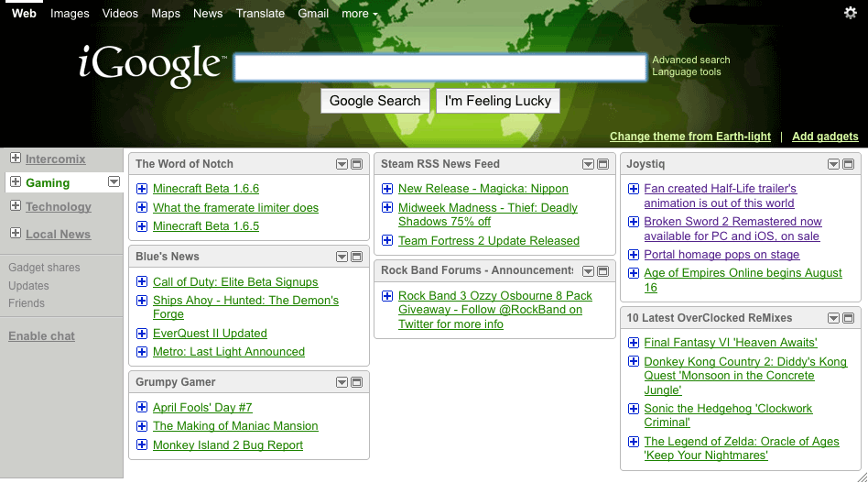This screenshot has height=483, width=868.
Task: Expand plus icon beside April Fools' Day #7
Action: click(142, 407)
